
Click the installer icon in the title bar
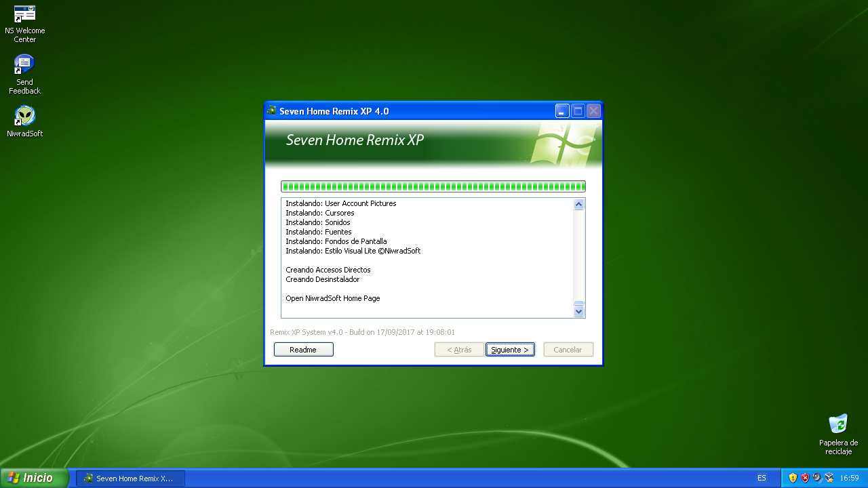point(272,110)
